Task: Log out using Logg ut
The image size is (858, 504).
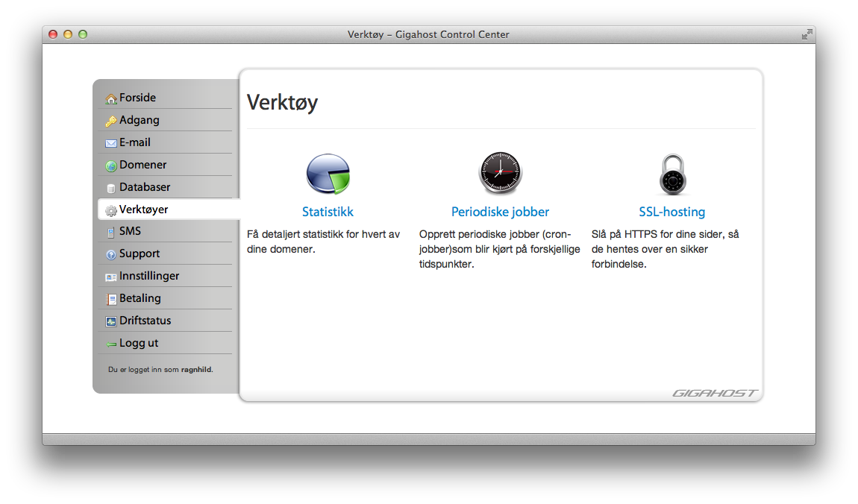Action: click(139, 343)
